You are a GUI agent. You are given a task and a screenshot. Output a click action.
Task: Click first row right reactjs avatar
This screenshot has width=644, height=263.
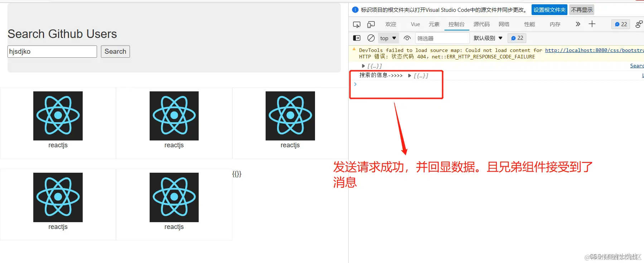point(290,116)
